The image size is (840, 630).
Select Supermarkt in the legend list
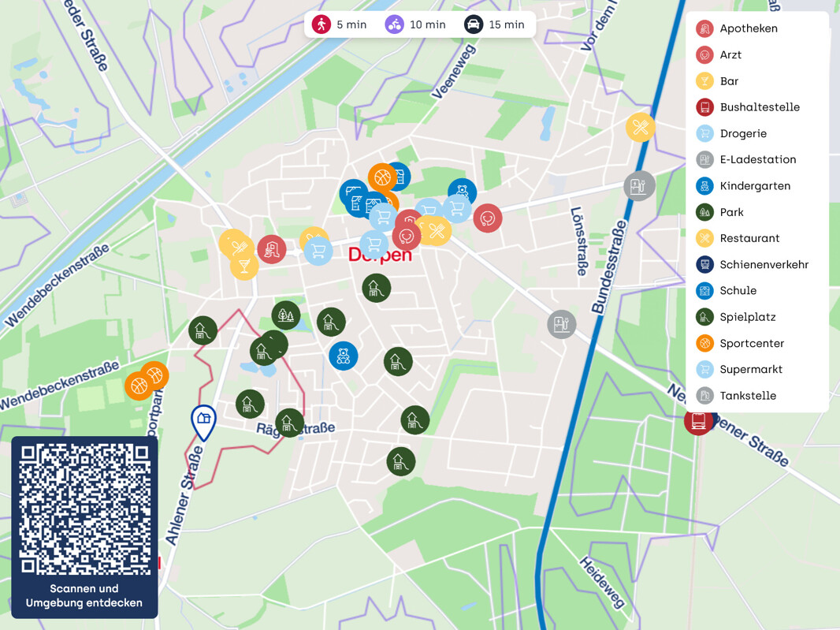[x=750, y=369]
